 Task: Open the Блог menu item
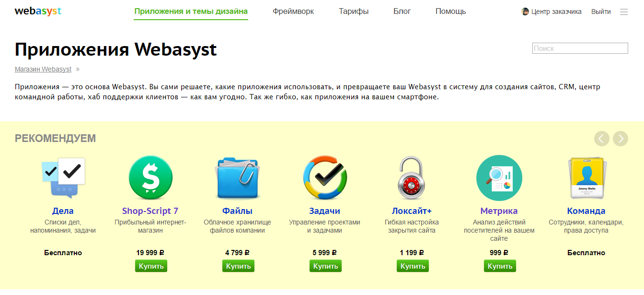(402, 12)
